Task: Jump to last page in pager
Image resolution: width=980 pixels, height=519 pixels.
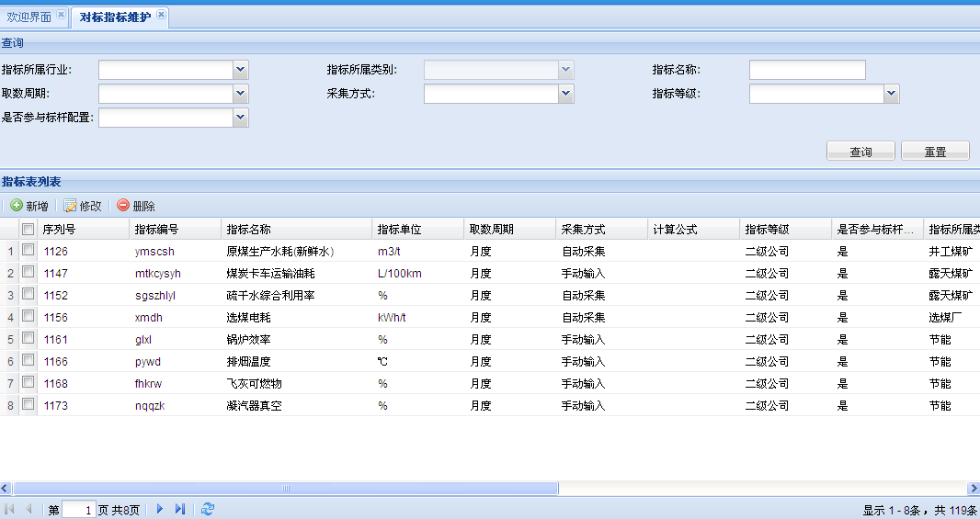Action: [180, 509]
